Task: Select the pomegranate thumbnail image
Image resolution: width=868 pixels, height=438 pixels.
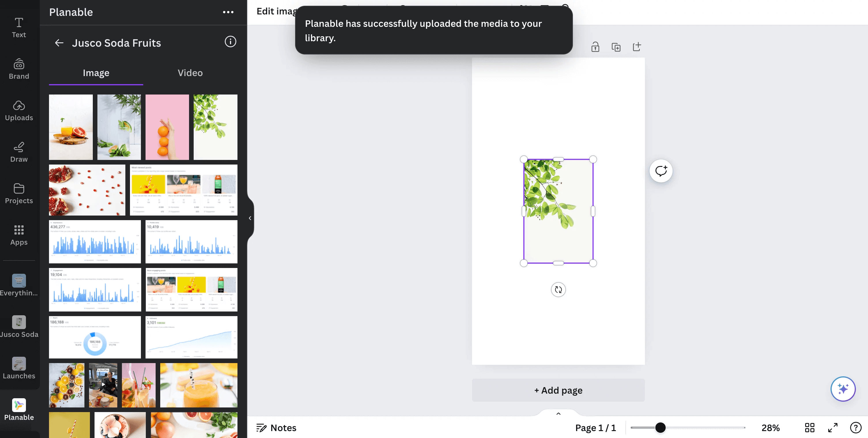Action: [87, 190]
